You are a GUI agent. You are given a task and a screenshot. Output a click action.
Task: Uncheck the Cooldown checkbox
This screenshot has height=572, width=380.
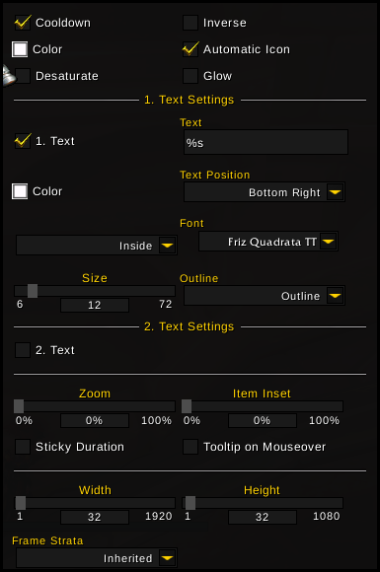(23, 23)
